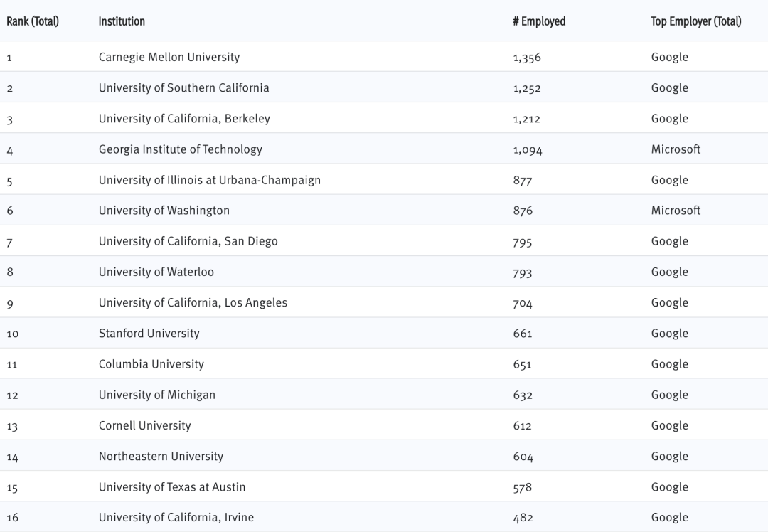This screenshot has width=768, height=532.
Task: Click the 876 employed value
Action: [x=523, y=211]
